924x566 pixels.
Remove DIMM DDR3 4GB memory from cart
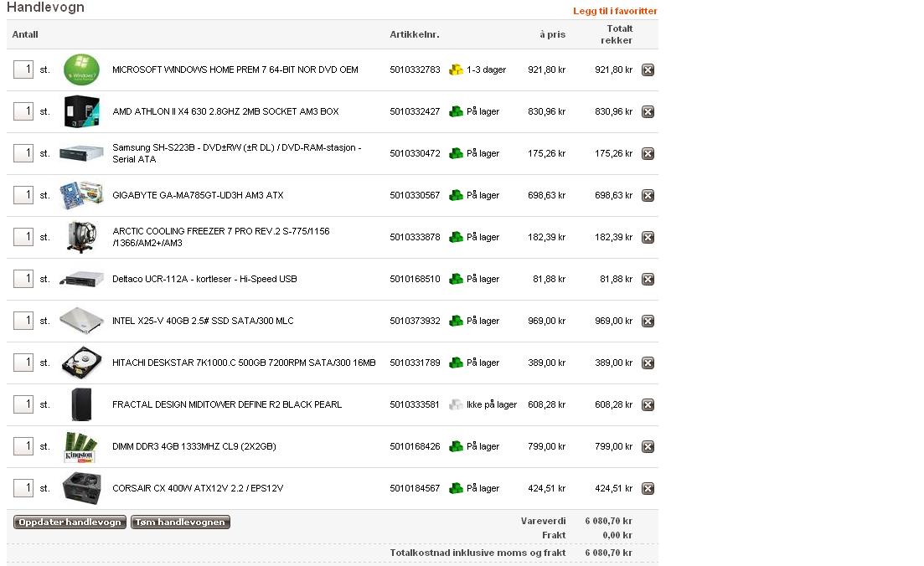(648, 445)
